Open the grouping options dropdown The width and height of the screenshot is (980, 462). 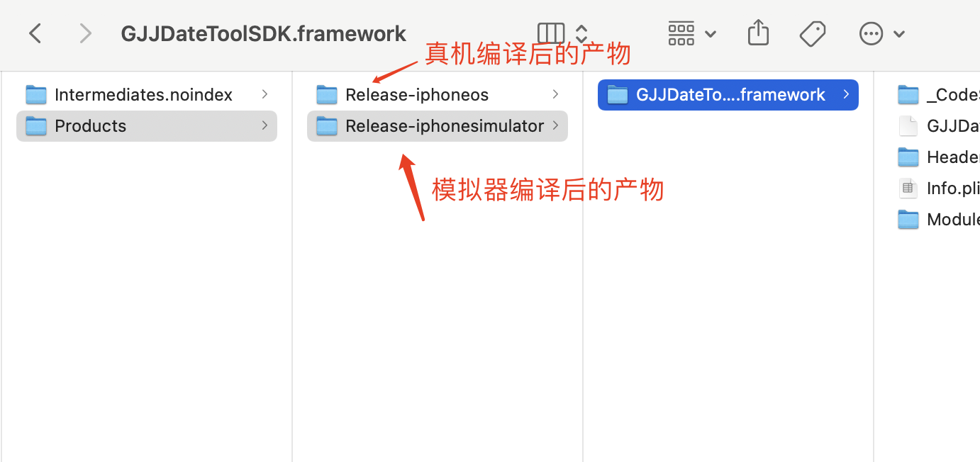[692, 33]
